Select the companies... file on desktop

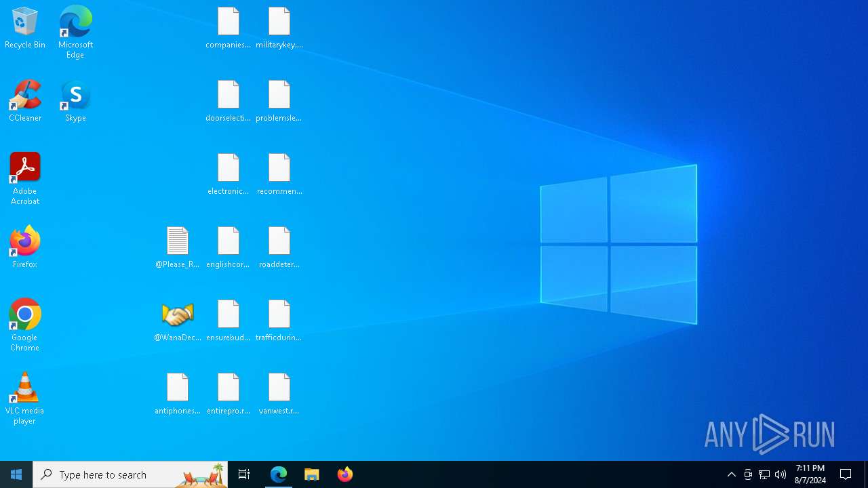pos(229,28)
